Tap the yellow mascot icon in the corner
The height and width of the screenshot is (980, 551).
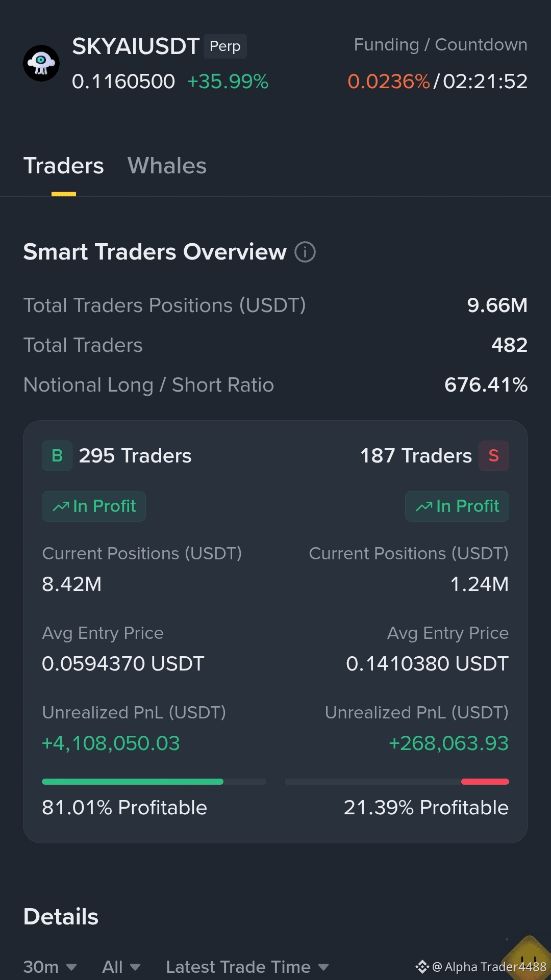pyautogui.click(x=528, y=959)
